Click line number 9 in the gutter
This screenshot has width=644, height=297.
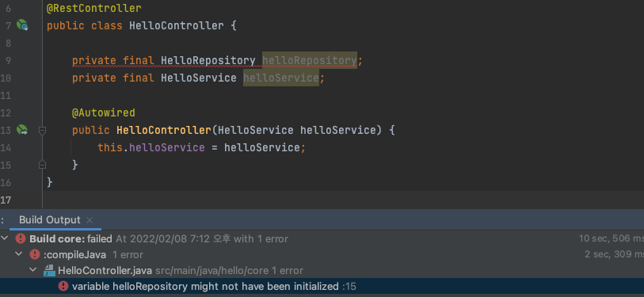8,60
